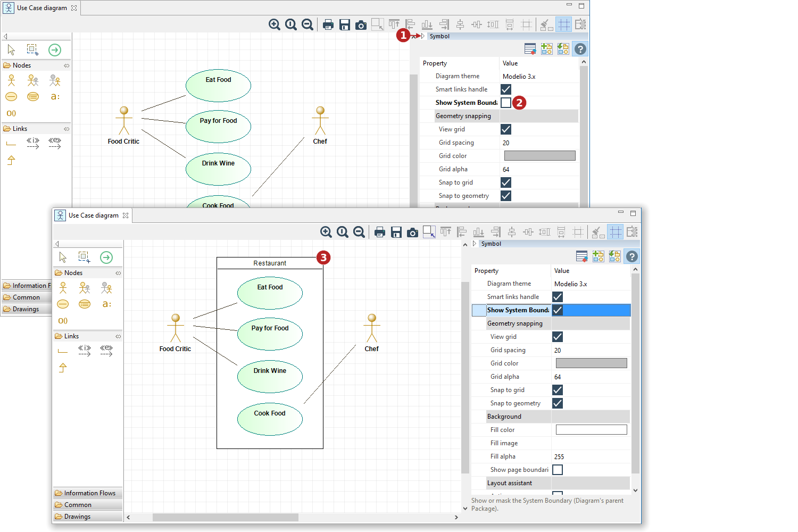Click the camera snapshot icon in lower toolbar
The width and height of the screenshot is (798, 532).
tap(412, 232)
